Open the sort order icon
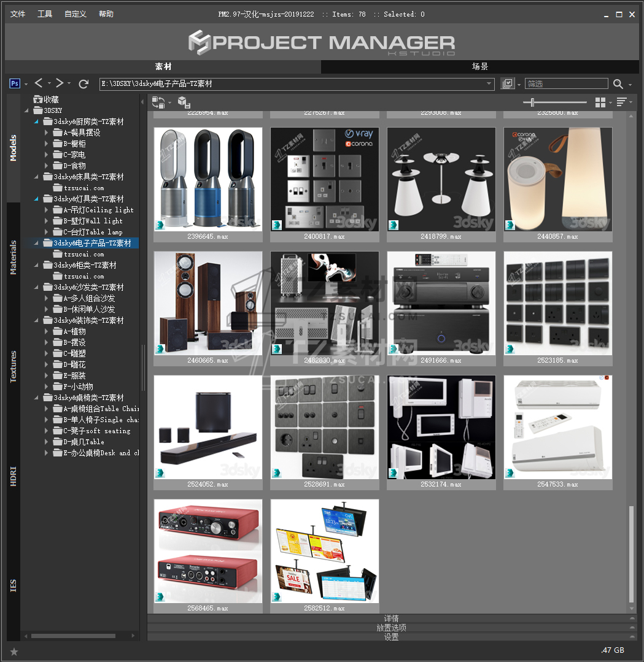Viewport: 644px width, 662px height. [622, 102]
